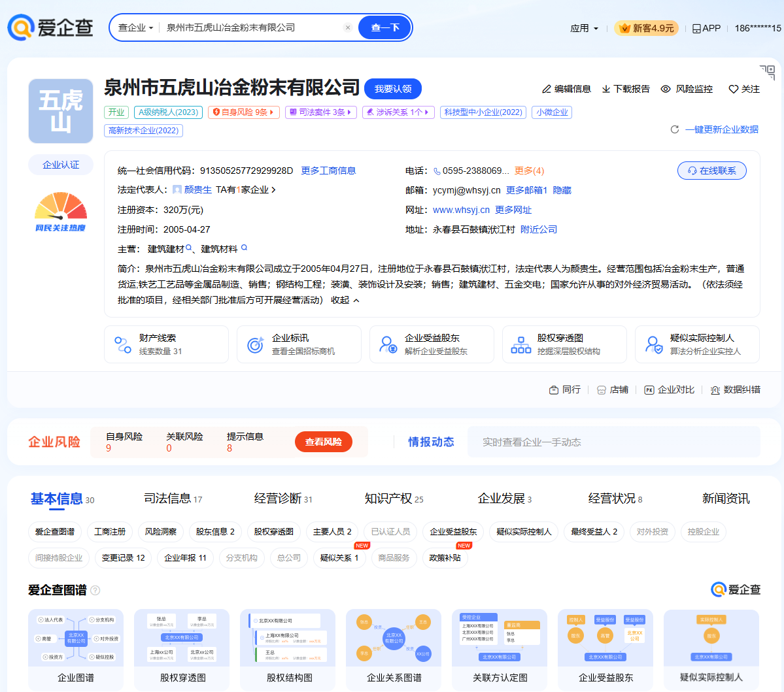Open the 更多工商信息 link

coord(328,171)
